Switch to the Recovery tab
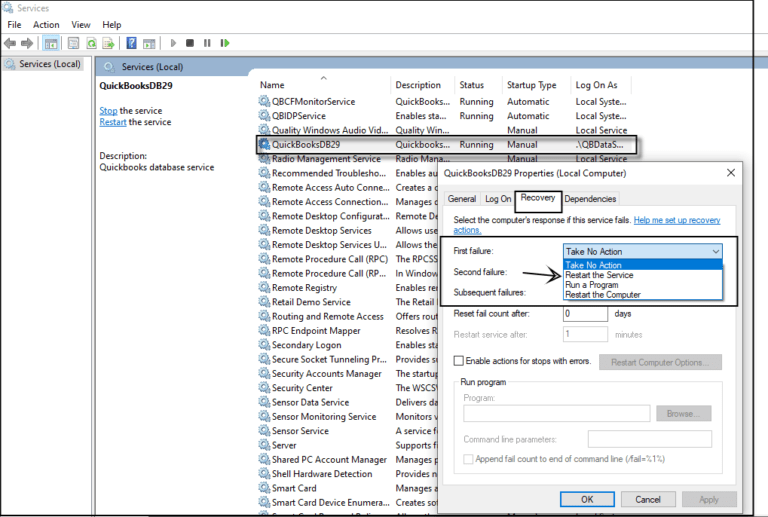The width and height of the screenshot is (768, 517). (538, 198)
